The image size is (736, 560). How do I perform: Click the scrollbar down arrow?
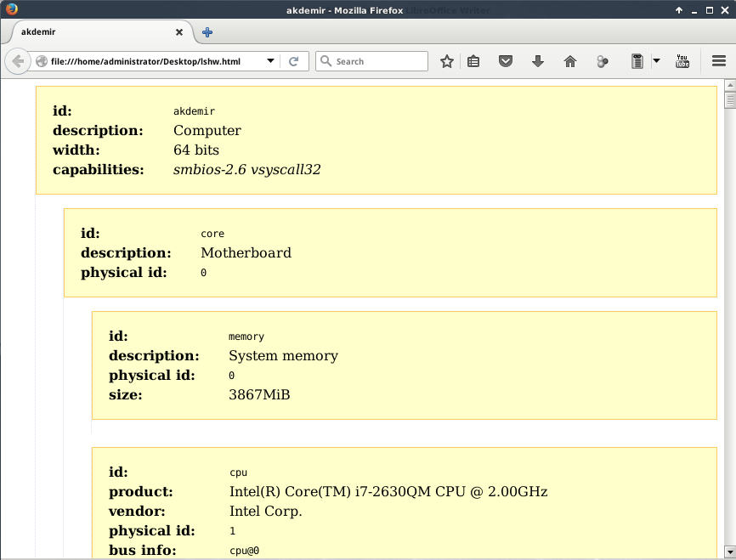pos(729,553)
